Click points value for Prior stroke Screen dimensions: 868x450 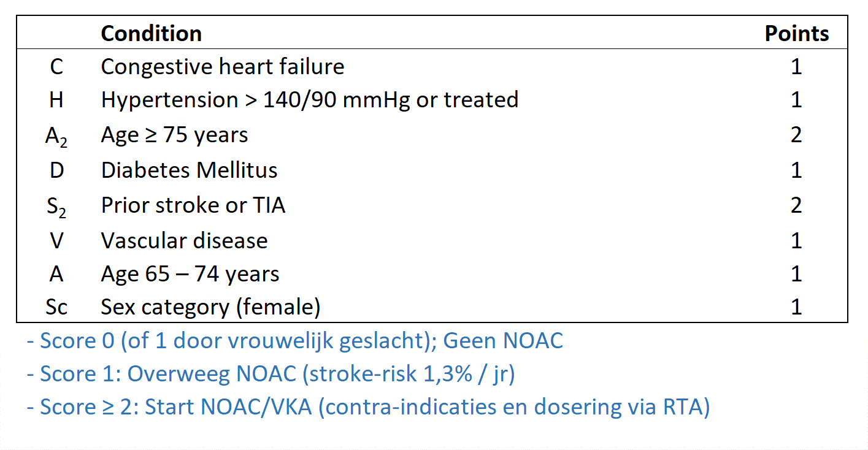click(796, 205)
